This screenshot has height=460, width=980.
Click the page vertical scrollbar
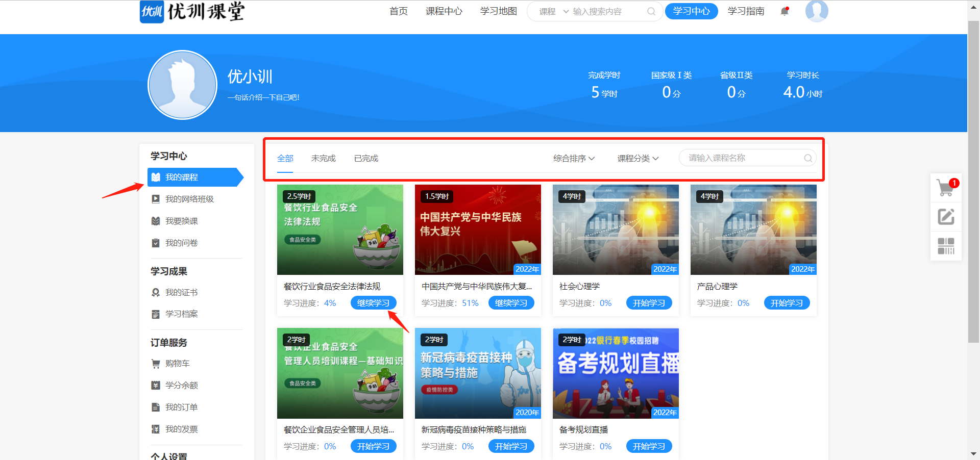(973, 178)
